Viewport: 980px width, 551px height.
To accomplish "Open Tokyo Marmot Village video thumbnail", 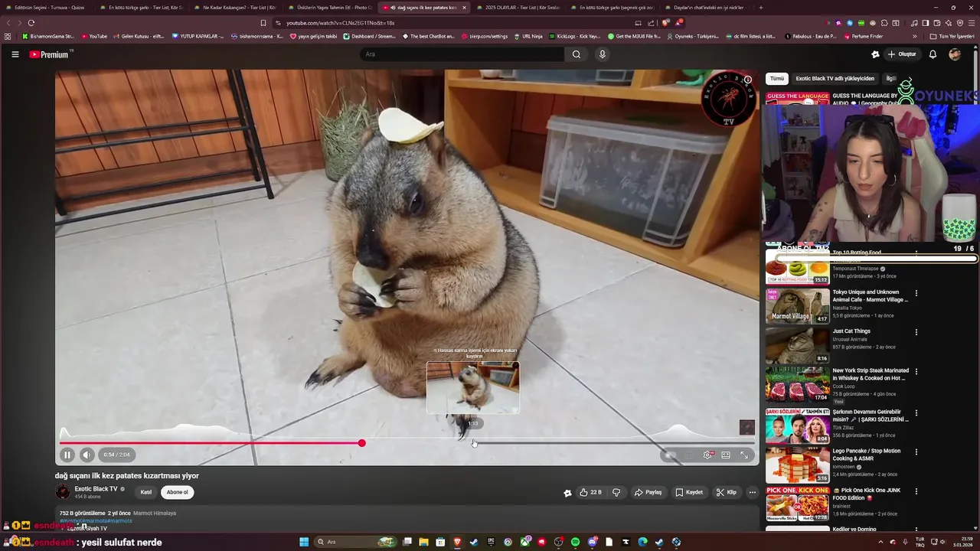I will pyautogui.click(x=798, y=305).
